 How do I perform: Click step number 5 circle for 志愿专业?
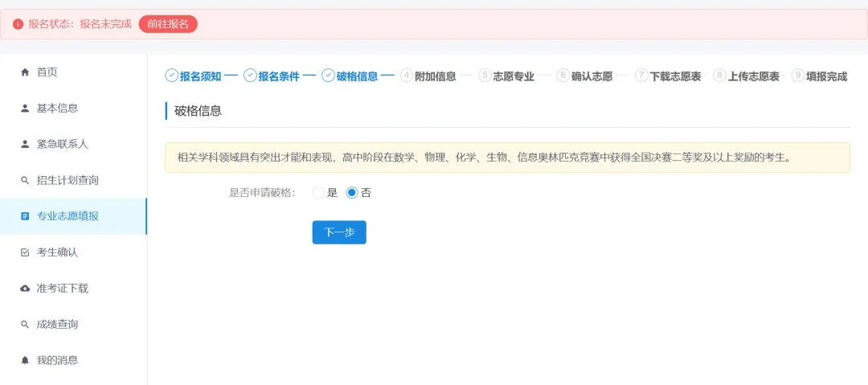point(485,76)
